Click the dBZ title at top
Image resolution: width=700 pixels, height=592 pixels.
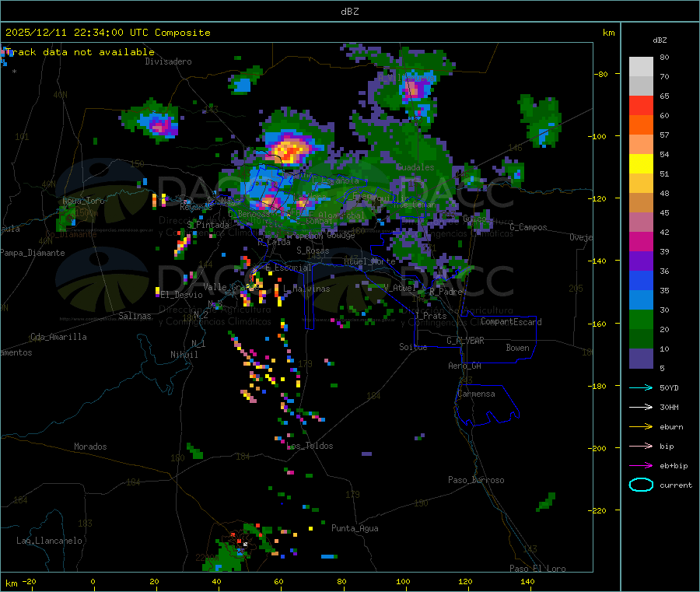(x=349, y=11)
